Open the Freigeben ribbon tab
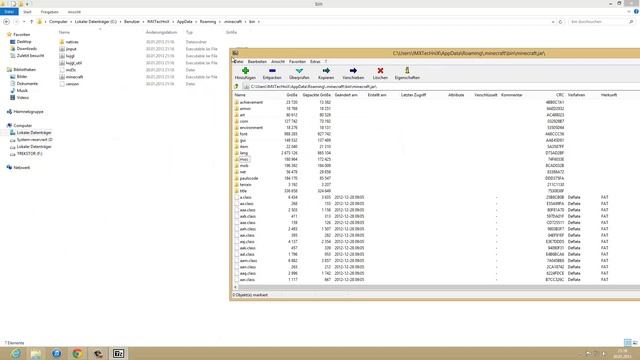 (49, 12)
